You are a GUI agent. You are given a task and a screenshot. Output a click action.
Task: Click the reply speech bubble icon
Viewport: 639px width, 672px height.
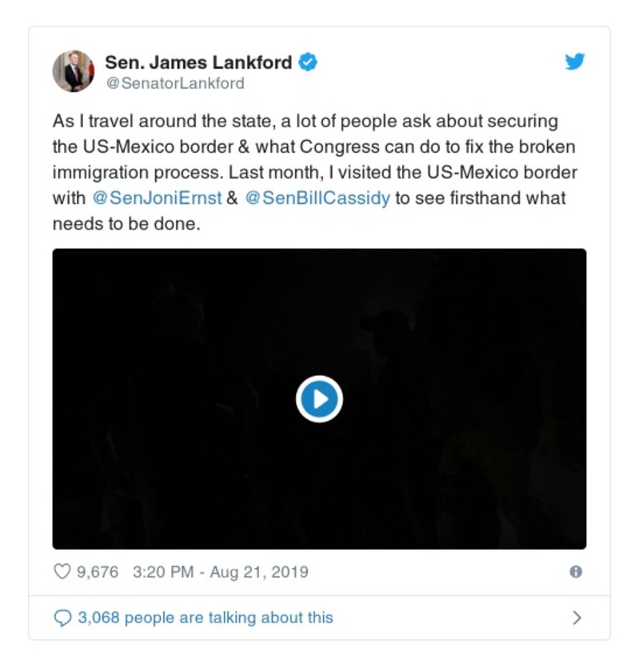tap(62, 618)
